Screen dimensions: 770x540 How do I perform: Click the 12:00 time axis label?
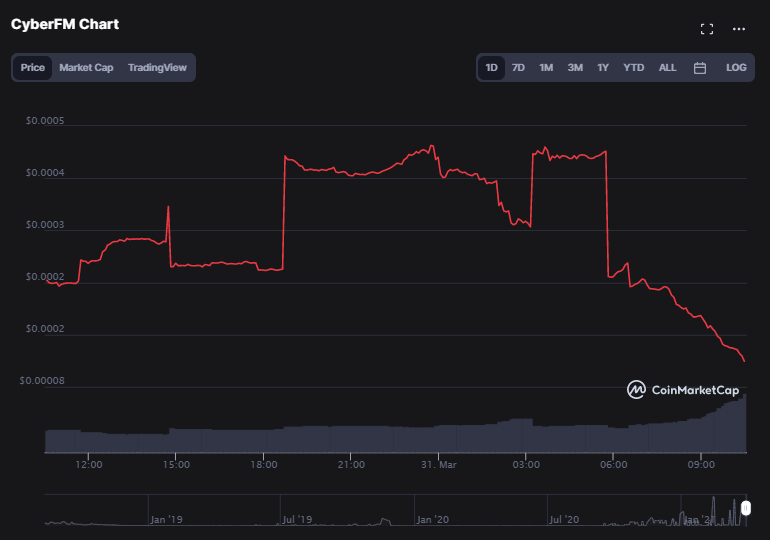tap(89, 464)
